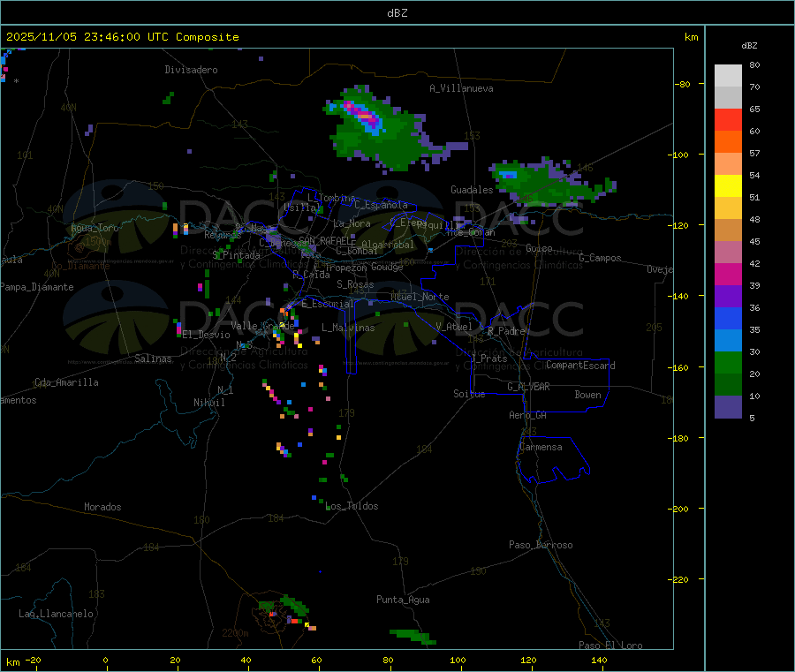Click the dBZ title at top
Viewport: 795px width, 672px height.
coord(397,13)
